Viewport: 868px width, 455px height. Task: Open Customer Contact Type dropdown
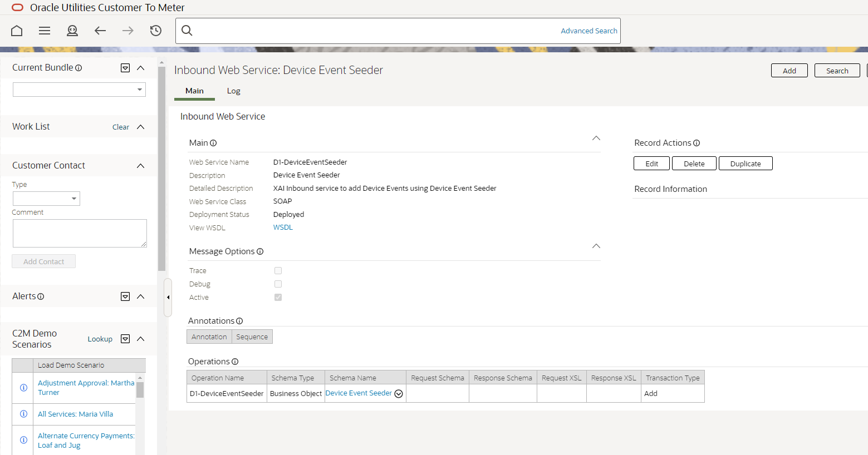(46, 199)
